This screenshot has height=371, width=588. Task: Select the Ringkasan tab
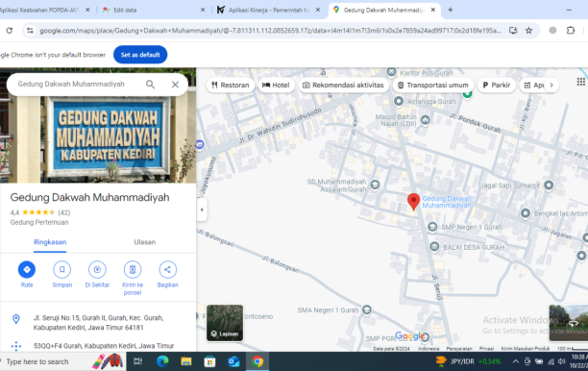50,242
